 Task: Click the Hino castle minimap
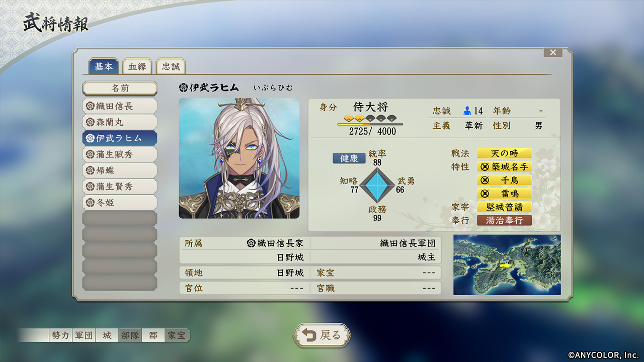[x=507, y=264]
